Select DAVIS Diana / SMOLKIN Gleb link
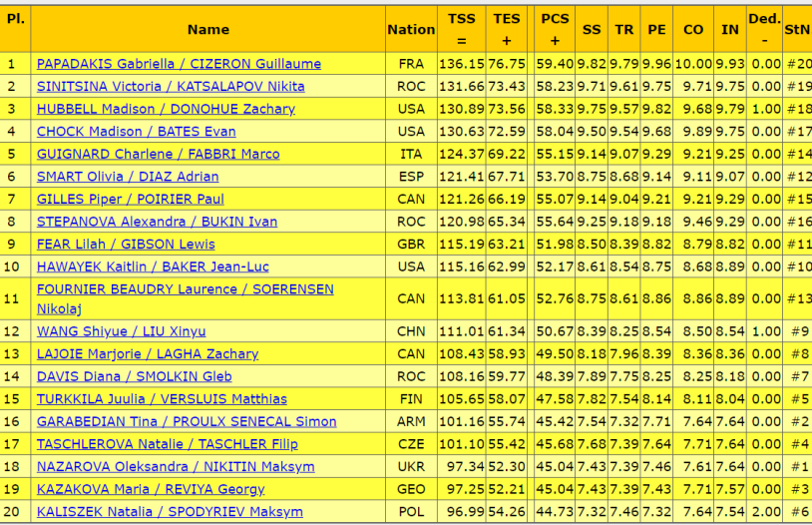 pos(134,376)
